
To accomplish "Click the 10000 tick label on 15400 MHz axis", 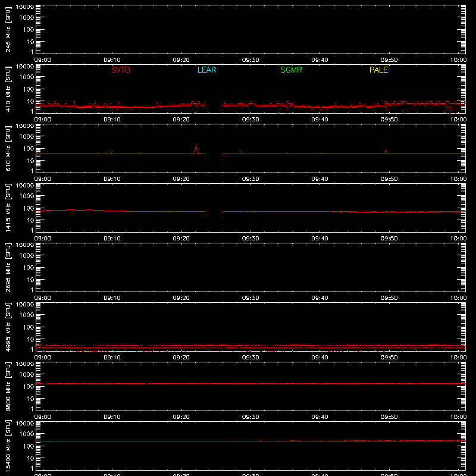I will tap(25, 424).
